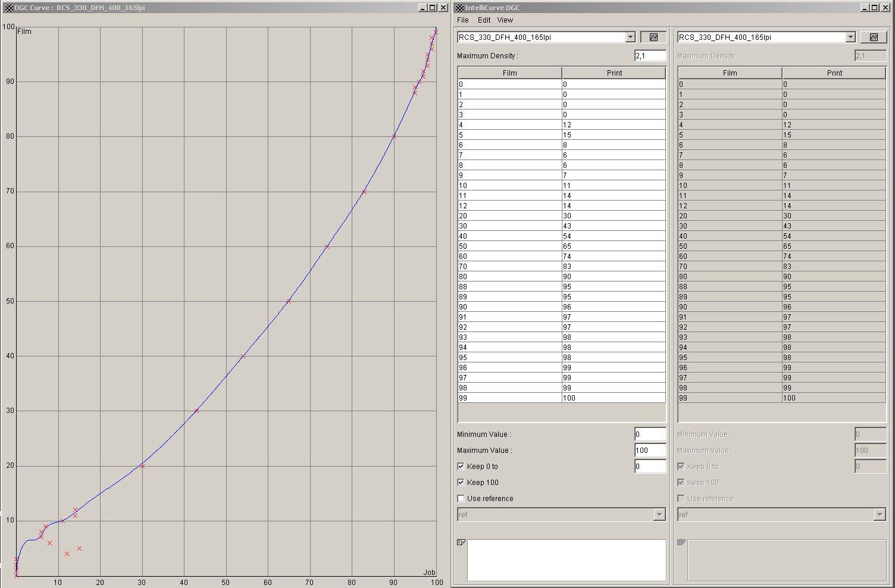
Task: Expand right RCS_330_DFH_400_165lpi curve dropdown
Action: tap(850, 37)
